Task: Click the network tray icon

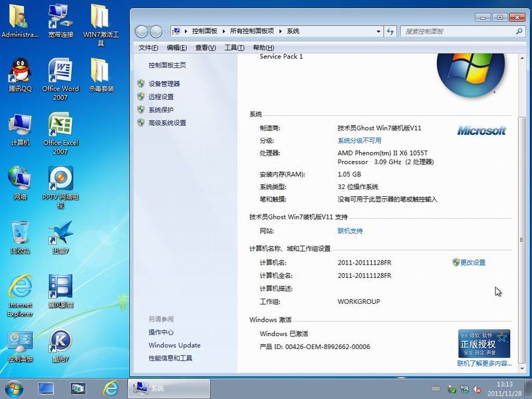Action: click(x=464, y=389)
